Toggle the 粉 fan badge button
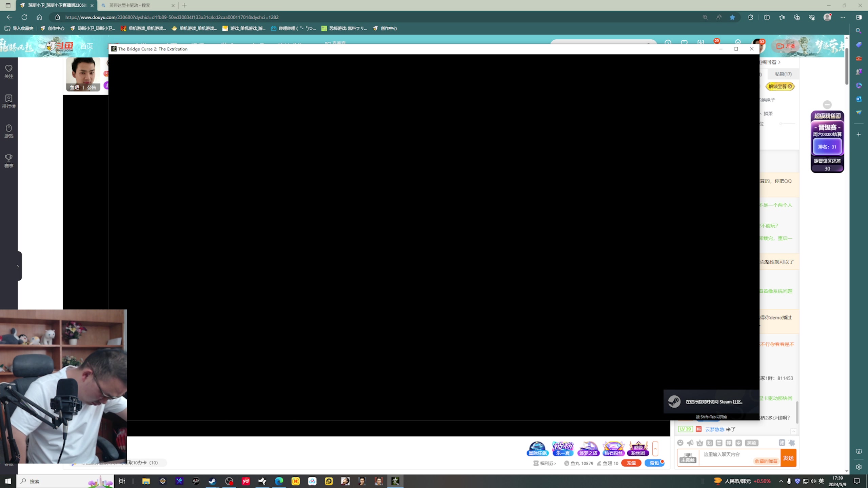868x488 pixels. coord(709,443)
